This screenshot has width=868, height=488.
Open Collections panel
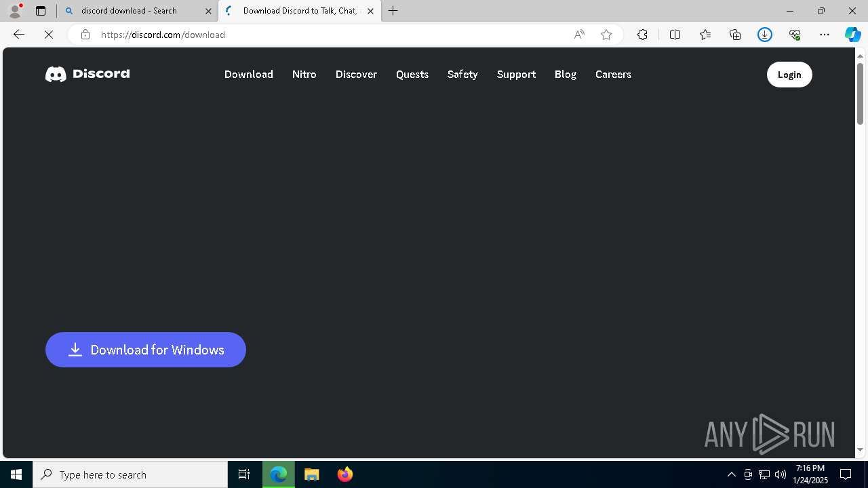[735, 35]
